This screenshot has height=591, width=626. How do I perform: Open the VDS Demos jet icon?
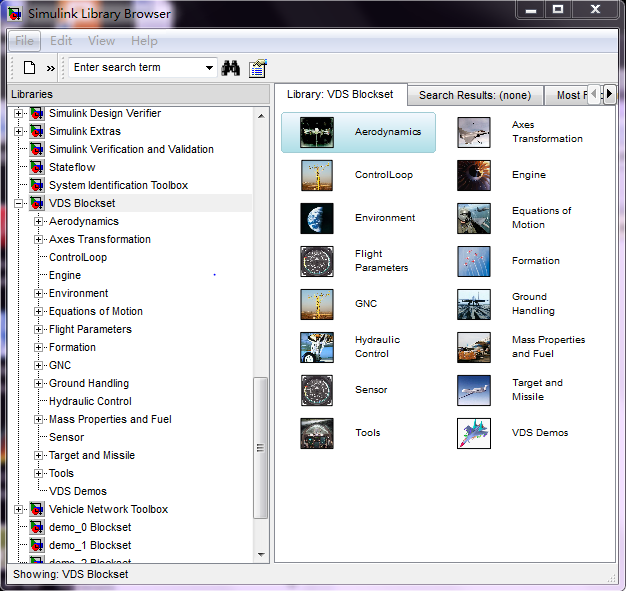pos(473,433)
